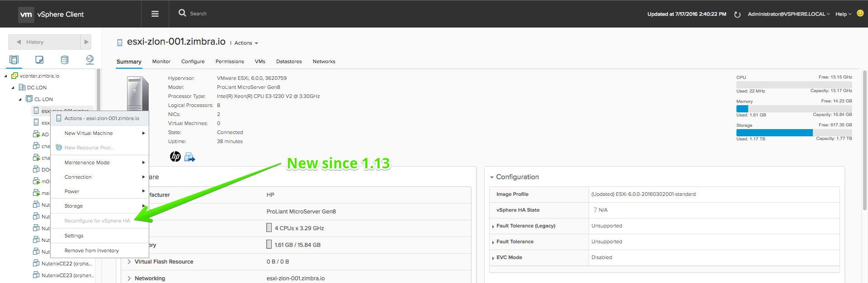
Task: Open the Permissions tab
Action: click(x=230, y=61)
